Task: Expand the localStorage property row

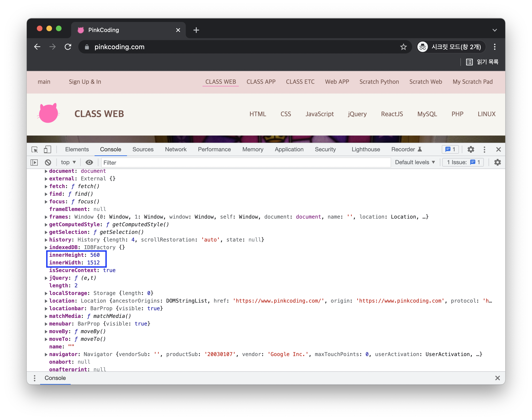Action: (x=46, y=293)
